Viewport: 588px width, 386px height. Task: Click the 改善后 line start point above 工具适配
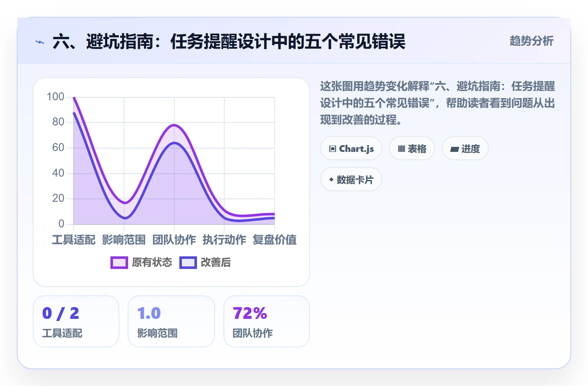click(74, 112)
